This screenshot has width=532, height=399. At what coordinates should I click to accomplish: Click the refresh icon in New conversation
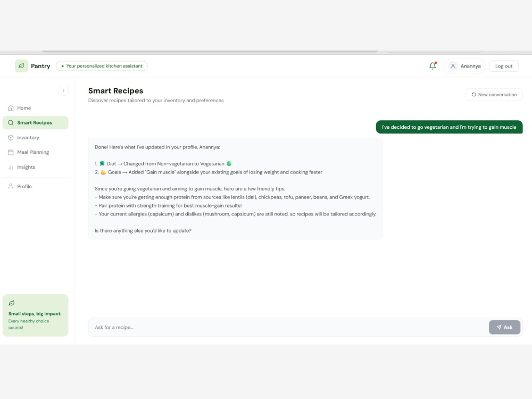coord(473,95)
